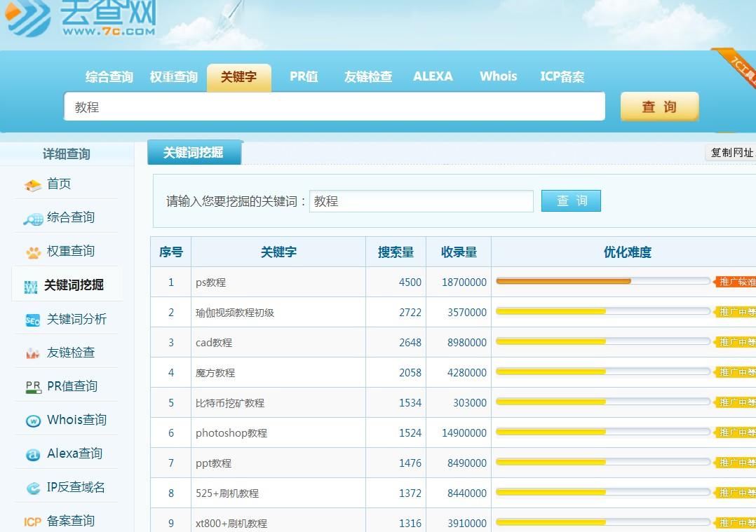The height and width of the screenshot is (532, 756).
Task: Click the magnifier icon beside 综合查询
Action: tap(33, 219)
